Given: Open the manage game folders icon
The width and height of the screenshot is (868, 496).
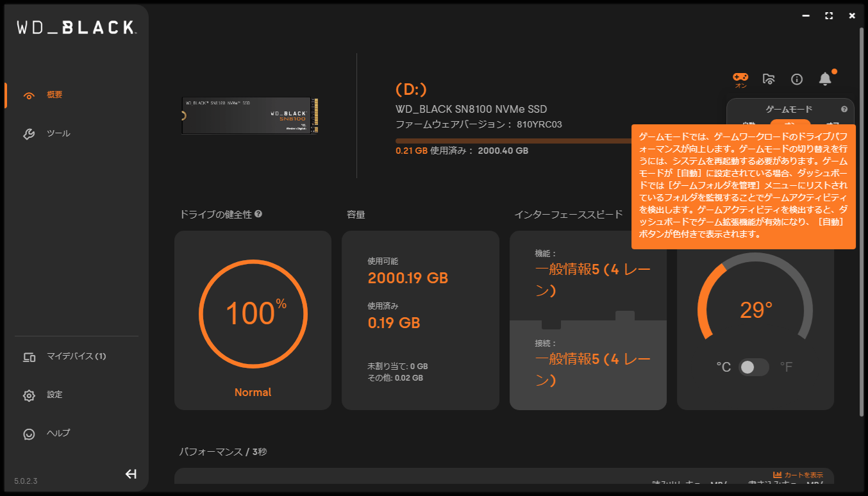Looking at the screenshot, I should pyautogui.click(x=769, y=79).
